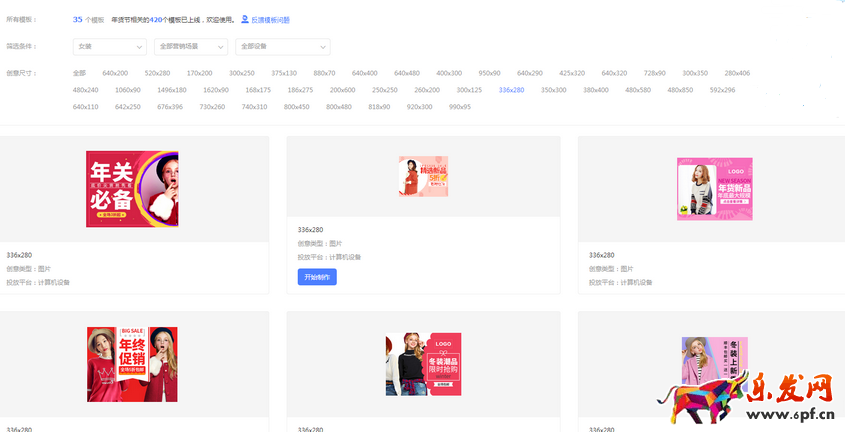The width and height of the screenshot is (845, 435).
Task: Filter by size 1060x90
Action: (128, 90)
